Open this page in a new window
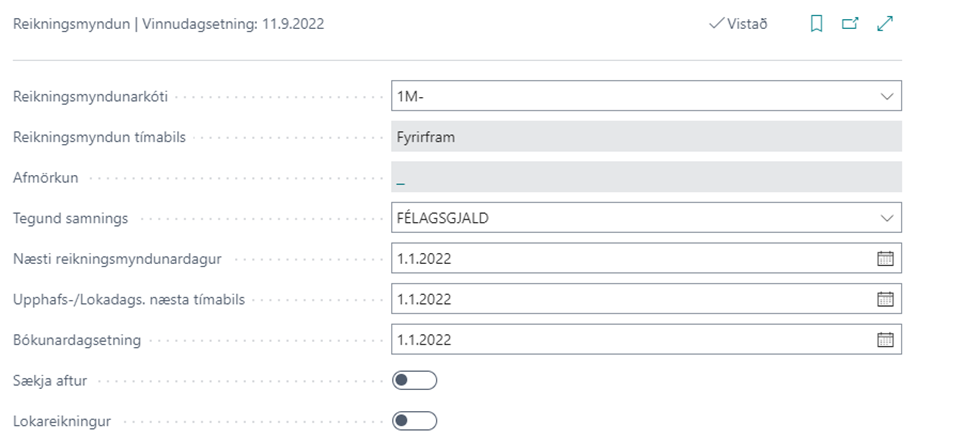This screenshot has width=962, height=439. pos(851,24)
